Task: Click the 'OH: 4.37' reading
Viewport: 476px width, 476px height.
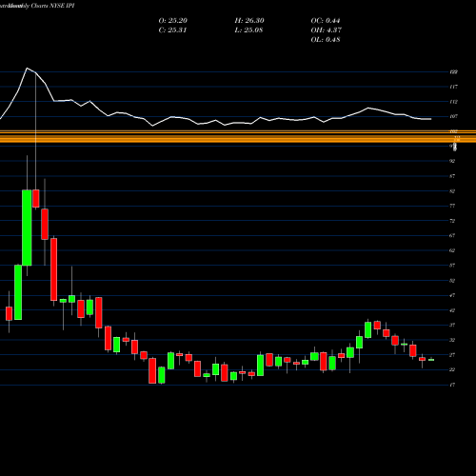Action: 327,30
